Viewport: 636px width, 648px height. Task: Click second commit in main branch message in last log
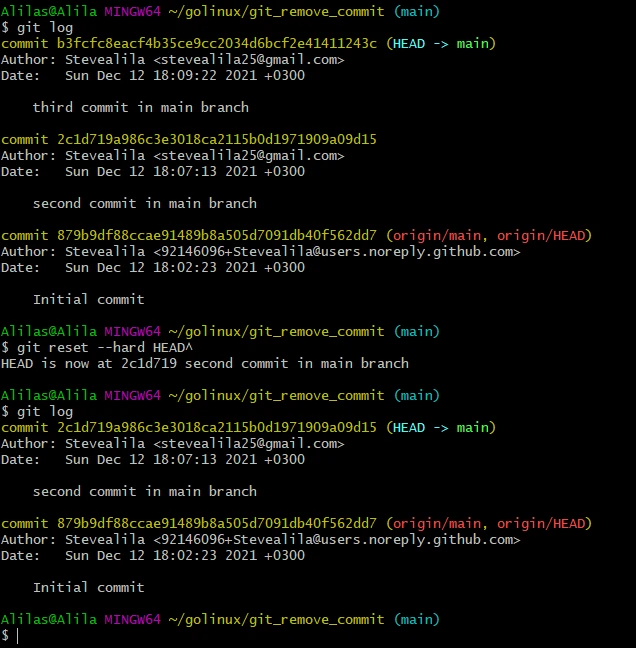pyautogui.click(x=144, y=491)
